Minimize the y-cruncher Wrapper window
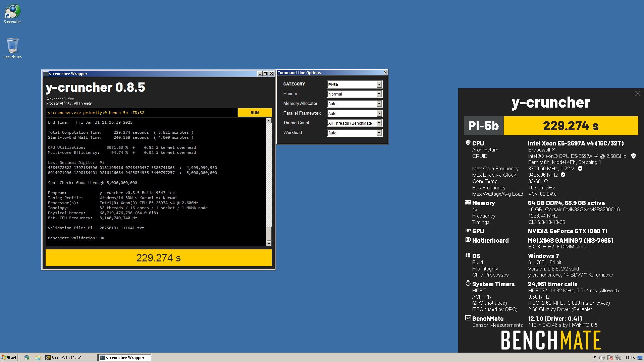644x362 pixels. pyautogui.click(x=259, y=74)
